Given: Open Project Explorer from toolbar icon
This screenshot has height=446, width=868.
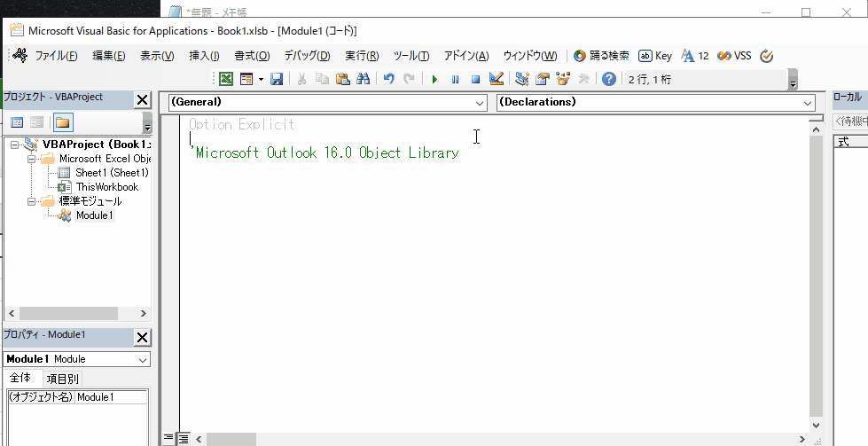Looking at the screenshot, I should (521, 79).
